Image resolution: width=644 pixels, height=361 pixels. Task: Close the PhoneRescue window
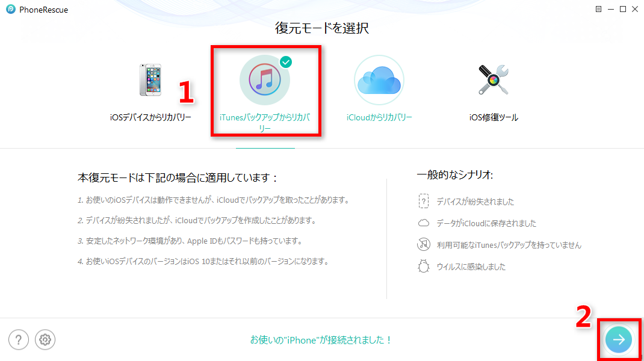(635, 9)
